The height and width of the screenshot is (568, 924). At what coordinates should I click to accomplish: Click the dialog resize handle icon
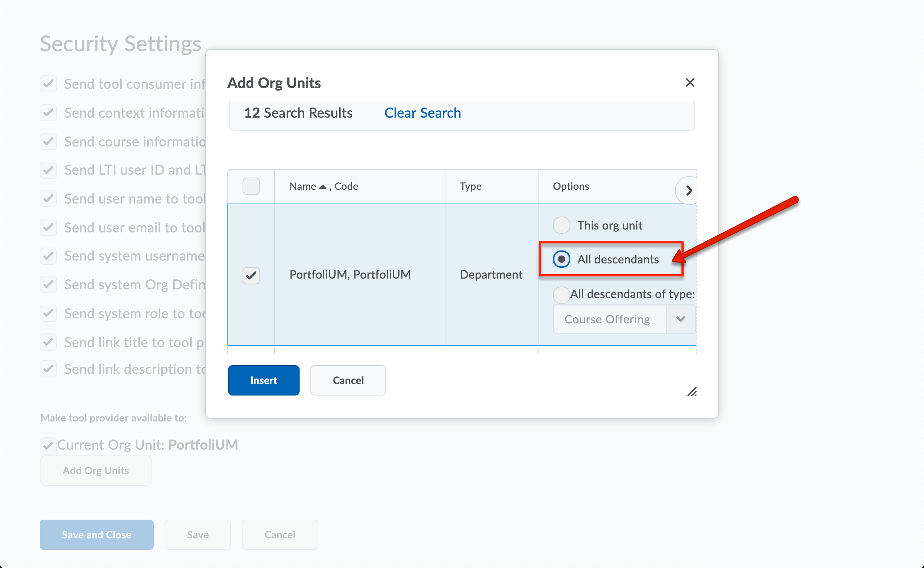point(692,392)
